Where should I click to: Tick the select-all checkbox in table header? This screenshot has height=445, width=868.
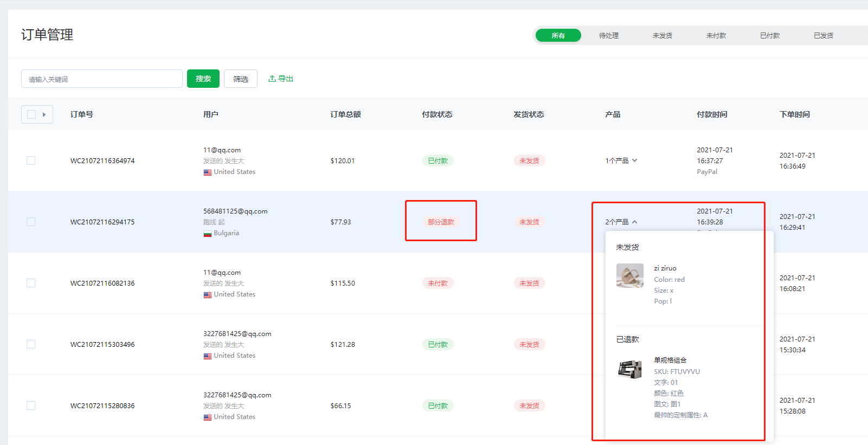[x=31, y=114]
